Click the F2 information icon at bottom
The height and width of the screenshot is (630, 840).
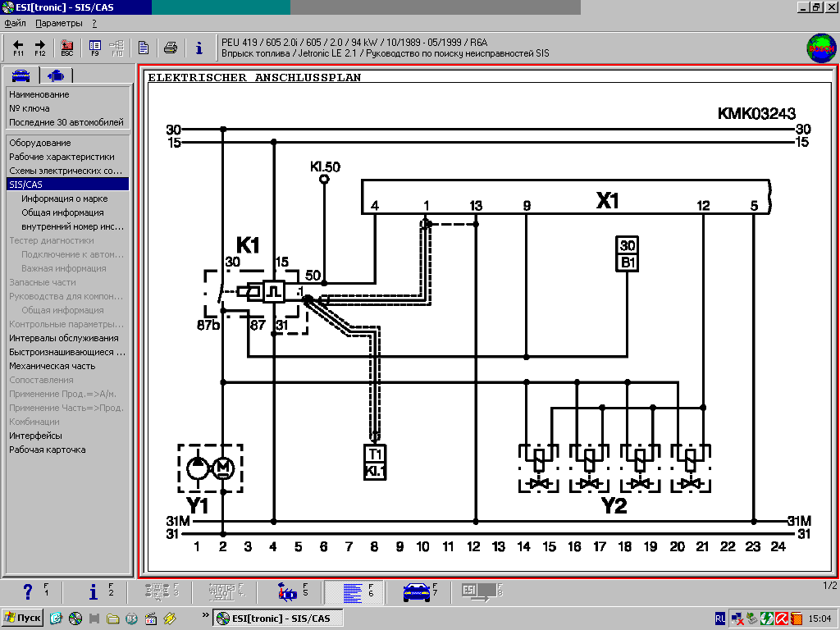point(94,592)
